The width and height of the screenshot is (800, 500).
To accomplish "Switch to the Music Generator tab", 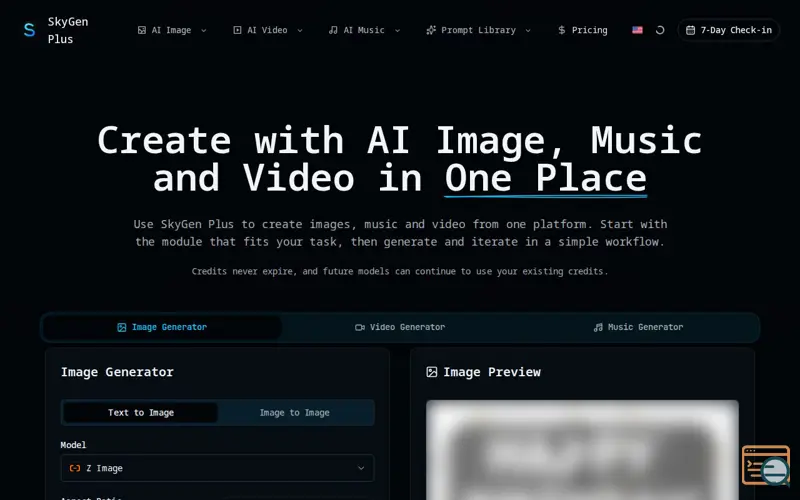I will [638, 327].
